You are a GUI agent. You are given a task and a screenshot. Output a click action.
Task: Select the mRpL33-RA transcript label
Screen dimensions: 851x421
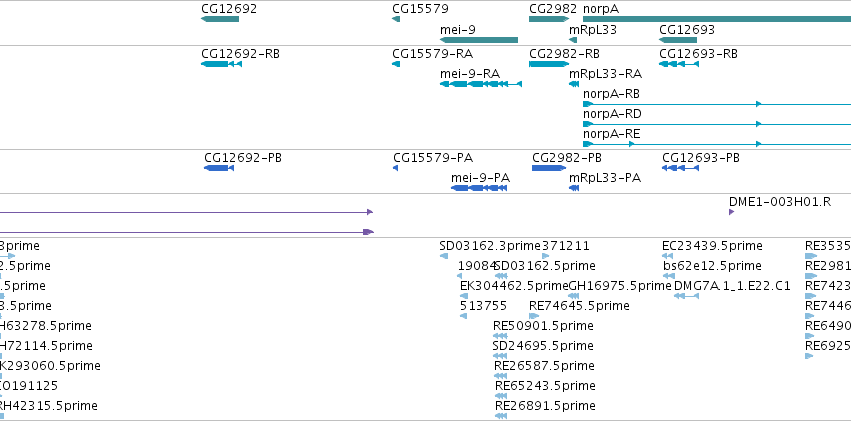[605, 73]
